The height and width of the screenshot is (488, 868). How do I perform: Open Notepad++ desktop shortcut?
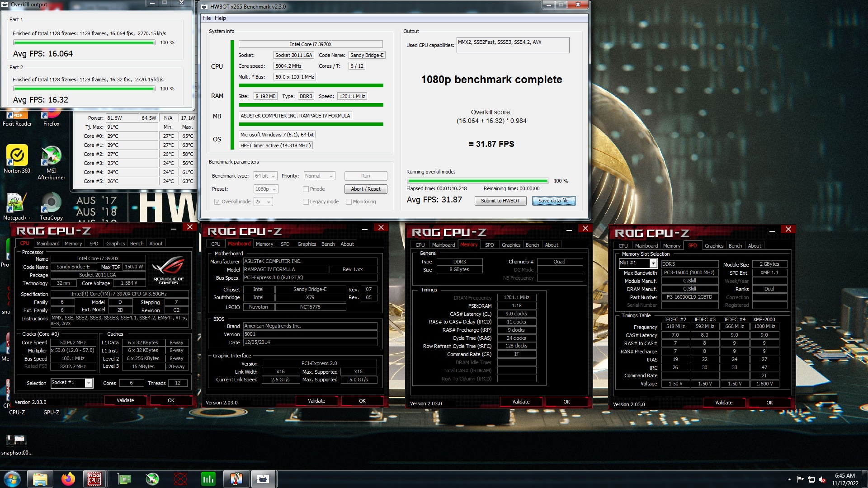[x=17, y=206]
